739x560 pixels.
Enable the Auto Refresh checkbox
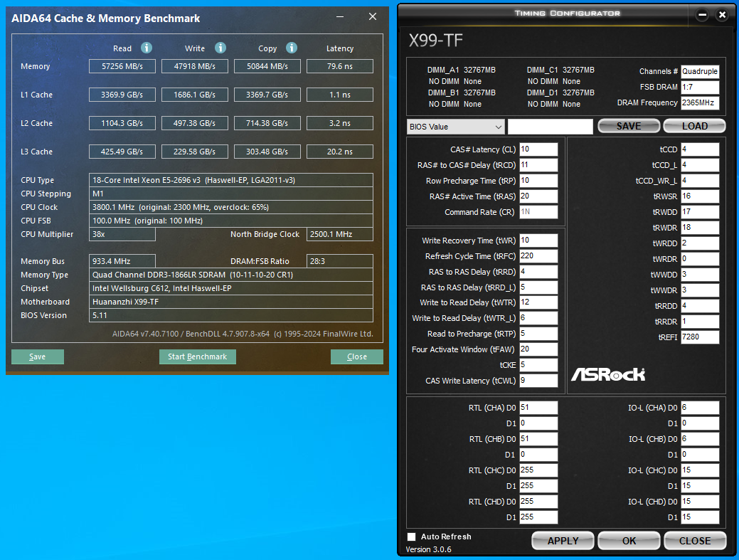coord(411,537)
